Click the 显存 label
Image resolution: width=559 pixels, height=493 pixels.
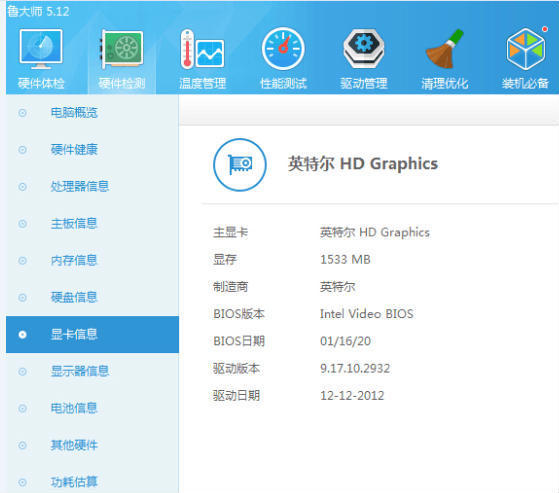[225, 260]
